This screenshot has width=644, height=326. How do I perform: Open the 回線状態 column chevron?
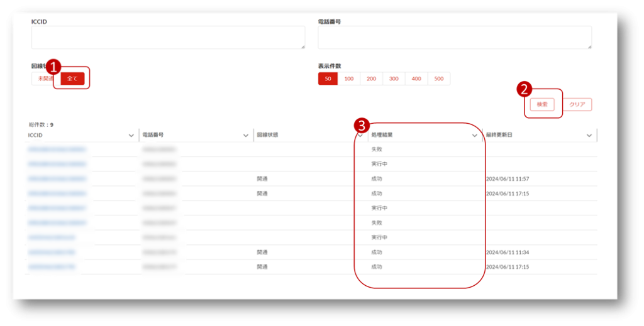pyautogui.click(x=360, y=135)
